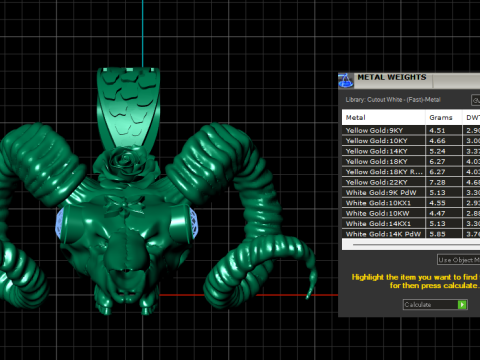Viewport: 480px width, 360px height.
Task: Select the Yellow Gold:18KY R... row
Action: tap(411, 172)
